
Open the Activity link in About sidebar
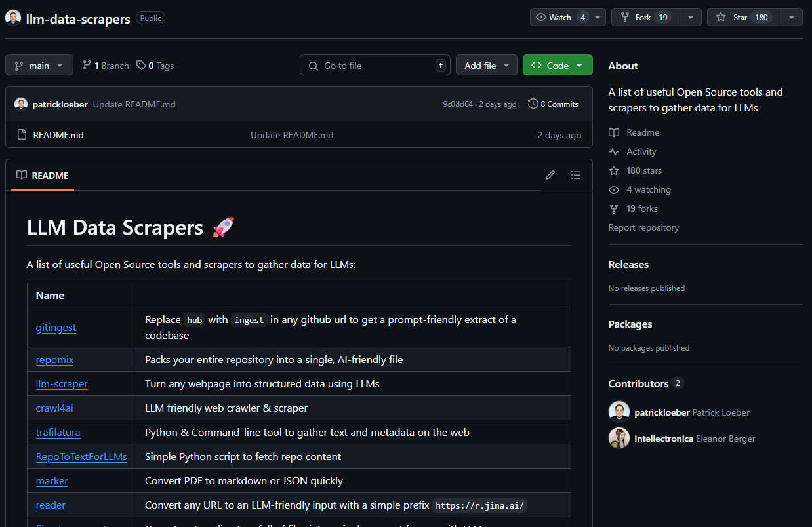[633, 151]
